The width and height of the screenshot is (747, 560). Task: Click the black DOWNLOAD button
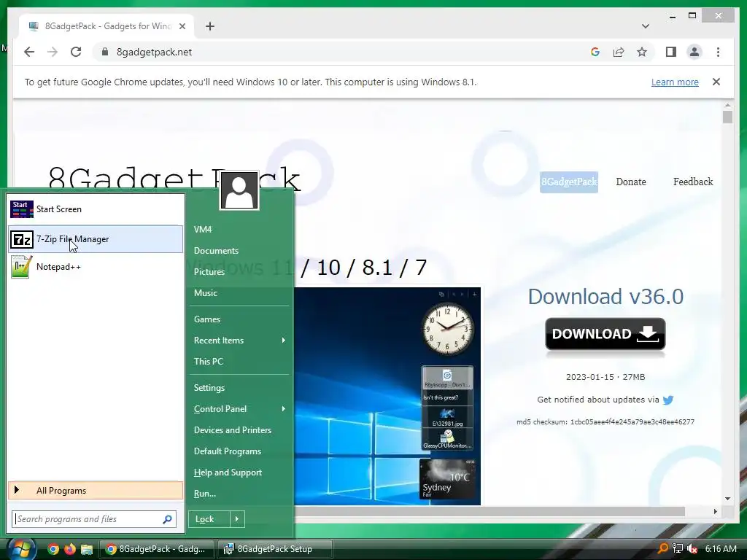pyautogui.click(x=605, y=334)
